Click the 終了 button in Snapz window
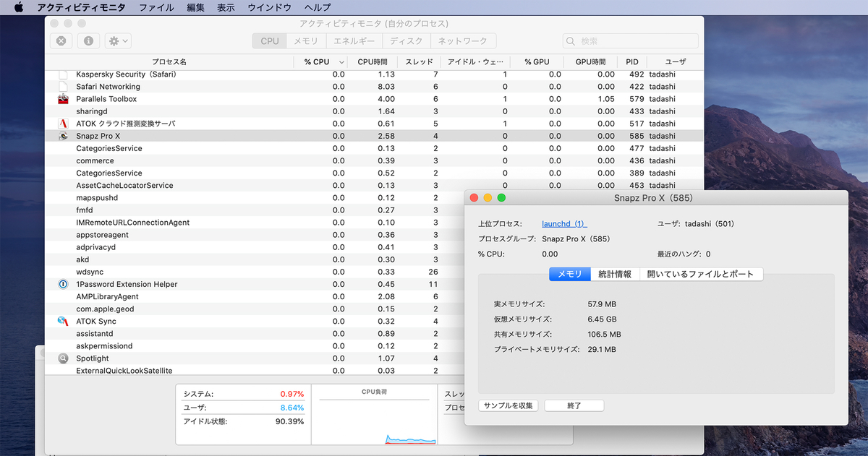Viewport: 868px width, 456px height. coord(574,406)
